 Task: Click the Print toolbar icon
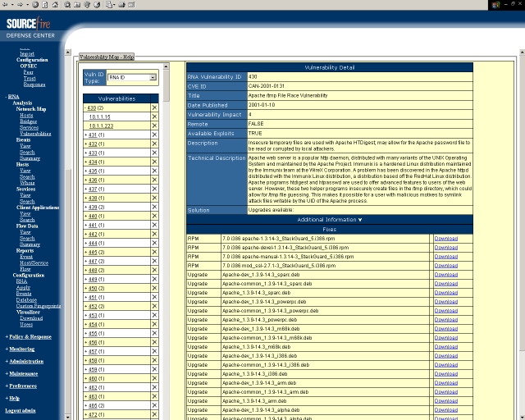pos(122,5)
